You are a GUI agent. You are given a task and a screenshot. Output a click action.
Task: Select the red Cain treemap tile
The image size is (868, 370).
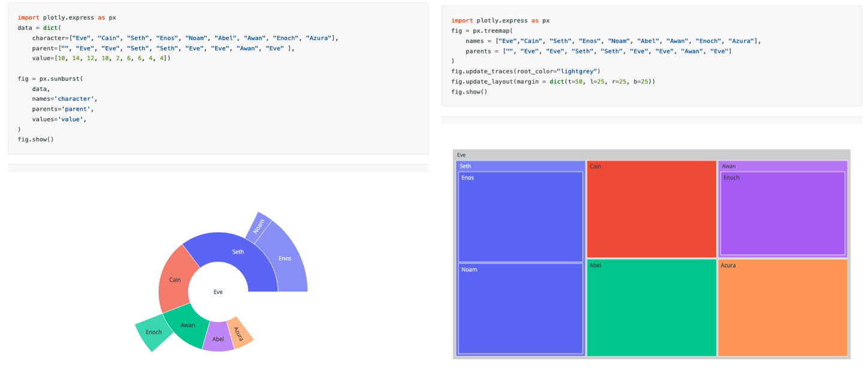[x=651, y=210]
